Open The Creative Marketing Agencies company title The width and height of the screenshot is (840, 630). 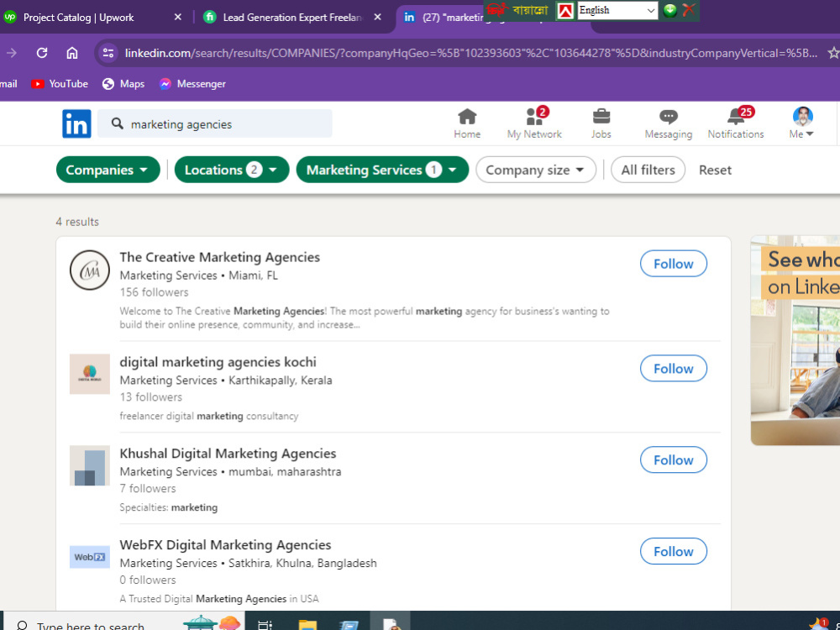[219, 257]
